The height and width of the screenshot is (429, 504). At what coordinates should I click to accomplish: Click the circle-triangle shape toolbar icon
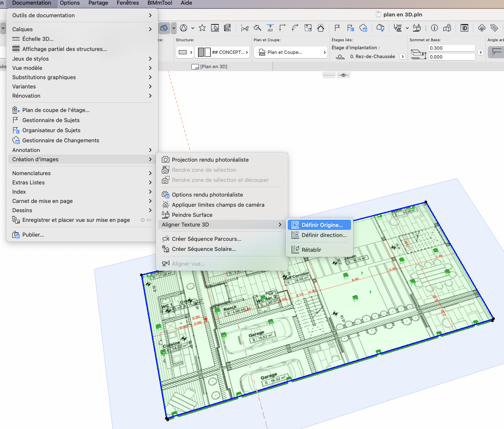(x=184, y=28)
